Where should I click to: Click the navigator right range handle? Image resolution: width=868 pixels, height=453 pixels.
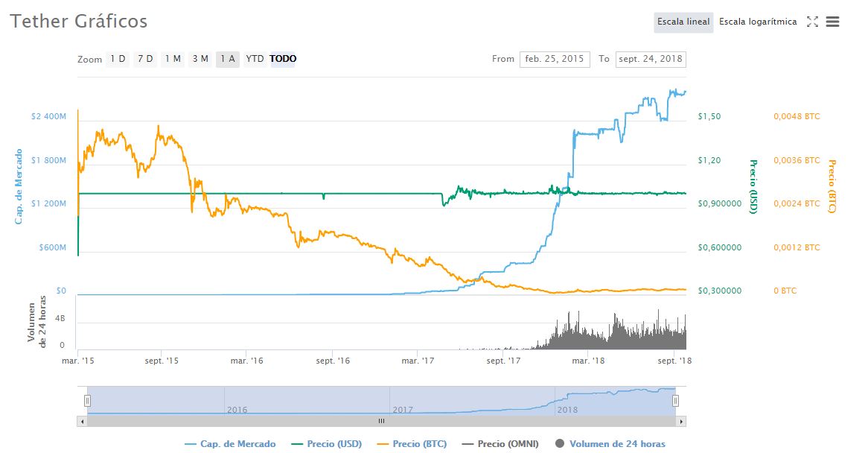coord(675,401)
